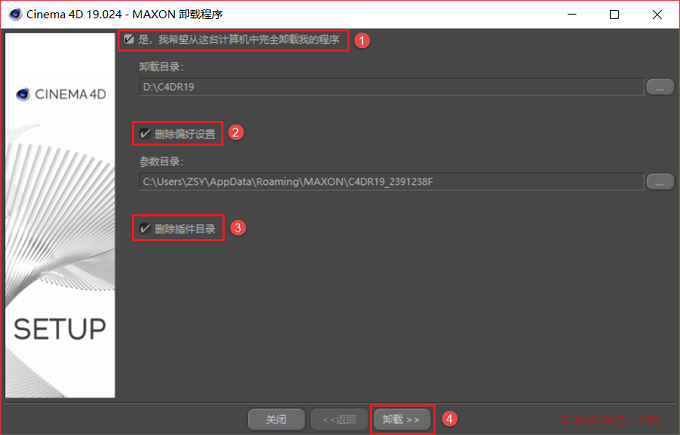Maximize the uninstaller window
Image resolution: width=680 pixels, height=435 pixels.
click(614, 14)
